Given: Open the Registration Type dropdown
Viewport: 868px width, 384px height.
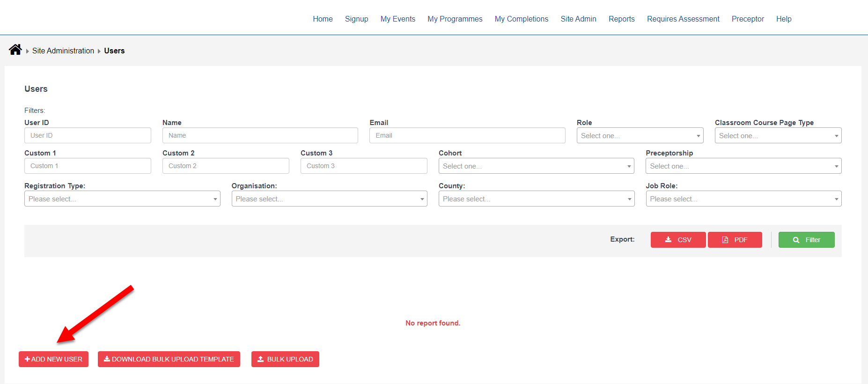Looking at the screenshot, I should (x=122, y=199).
